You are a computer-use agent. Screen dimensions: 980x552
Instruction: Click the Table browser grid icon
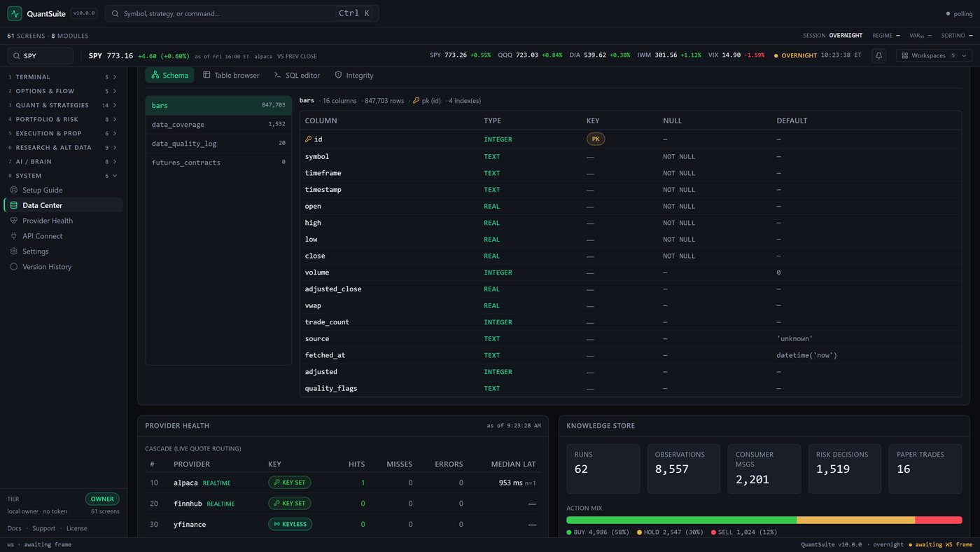(206, 75)
